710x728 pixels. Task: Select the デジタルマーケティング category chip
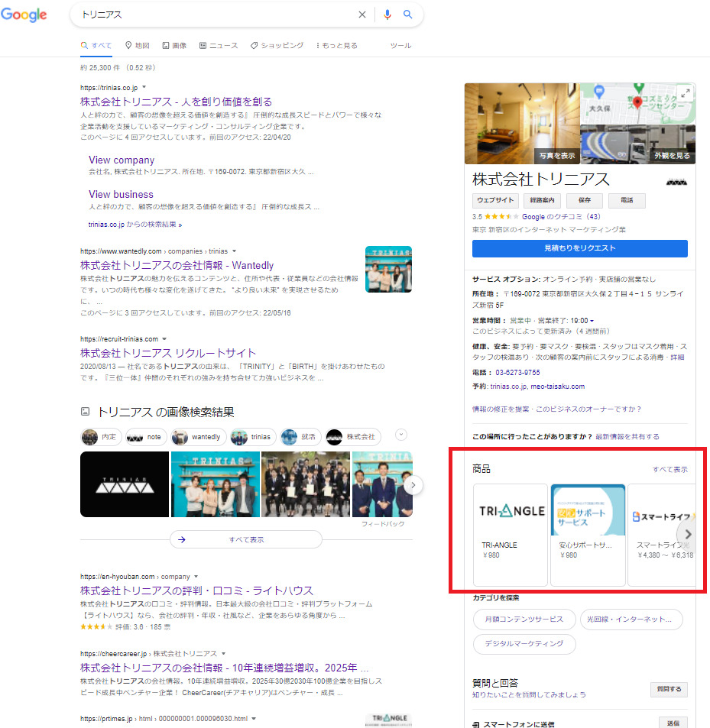524,644
